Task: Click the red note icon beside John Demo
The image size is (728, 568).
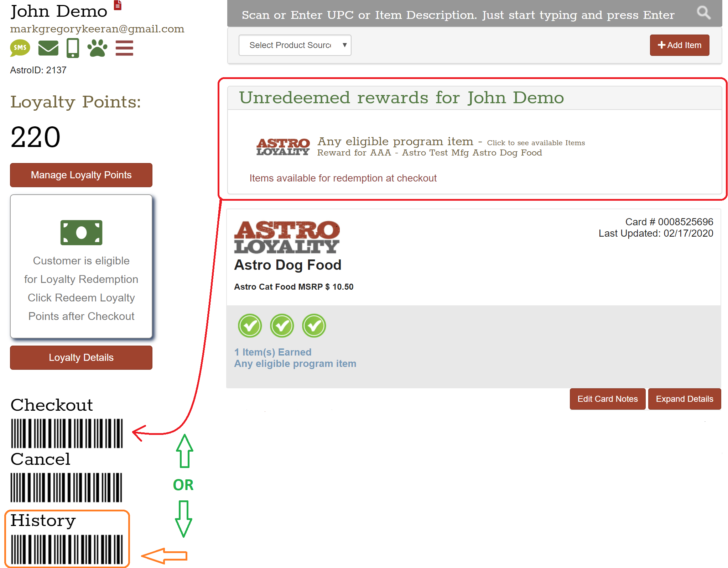Action: pos(118,5)
